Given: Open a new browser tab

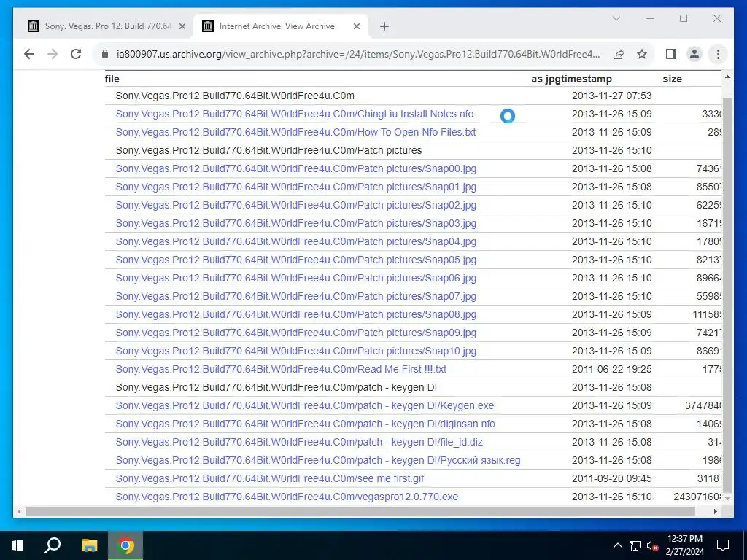Looking at the screenshot, I should click(x=384, y=27).
